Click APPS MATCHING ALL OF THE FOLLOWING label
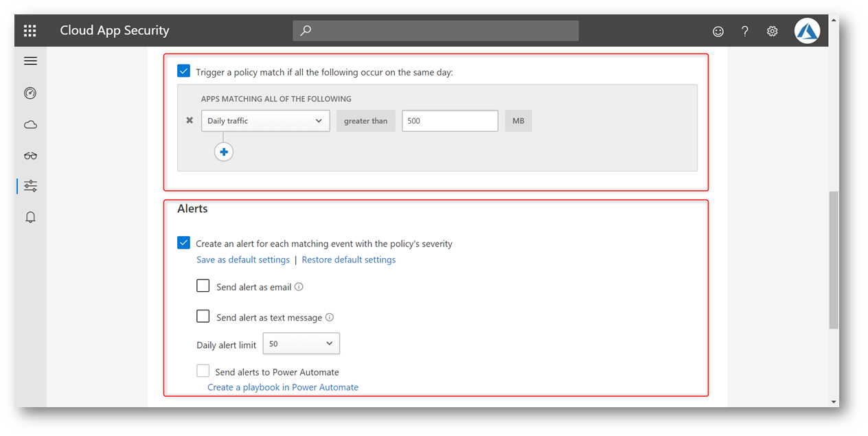 pos(276,99)
